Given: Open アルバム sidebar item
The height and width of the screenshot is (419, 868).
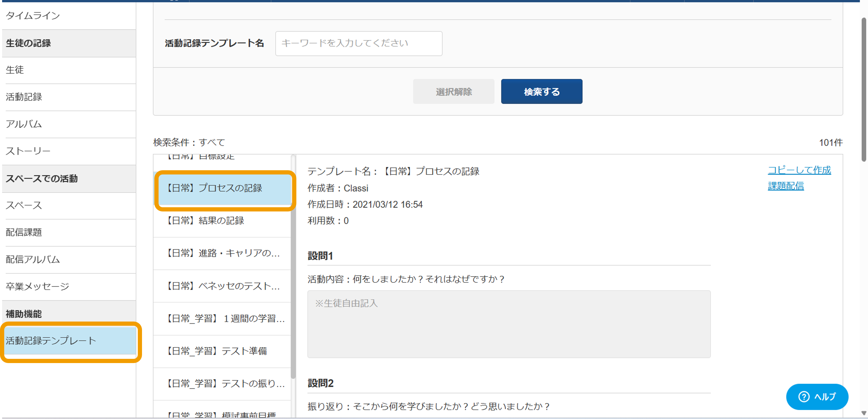Looking at the screenshot, I should click(x=69, y=124).
